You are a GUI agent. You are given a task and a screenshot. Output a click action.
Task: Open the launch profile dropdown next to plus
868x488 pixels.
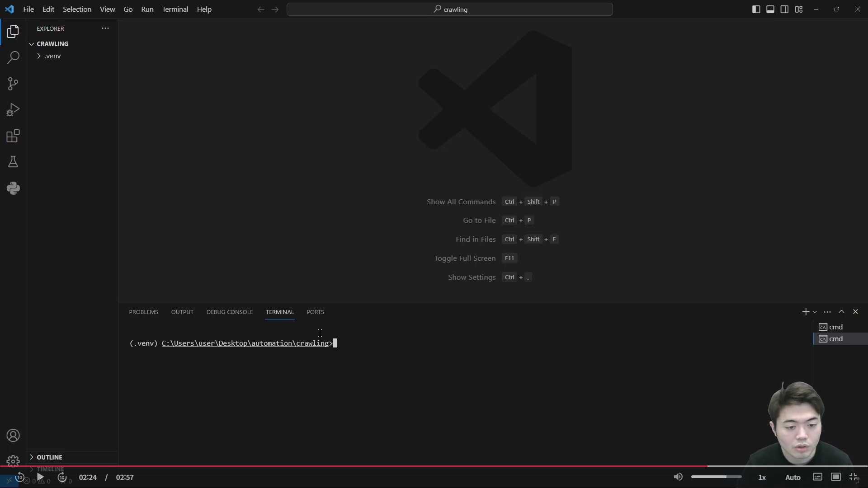(x=815, y=312)
